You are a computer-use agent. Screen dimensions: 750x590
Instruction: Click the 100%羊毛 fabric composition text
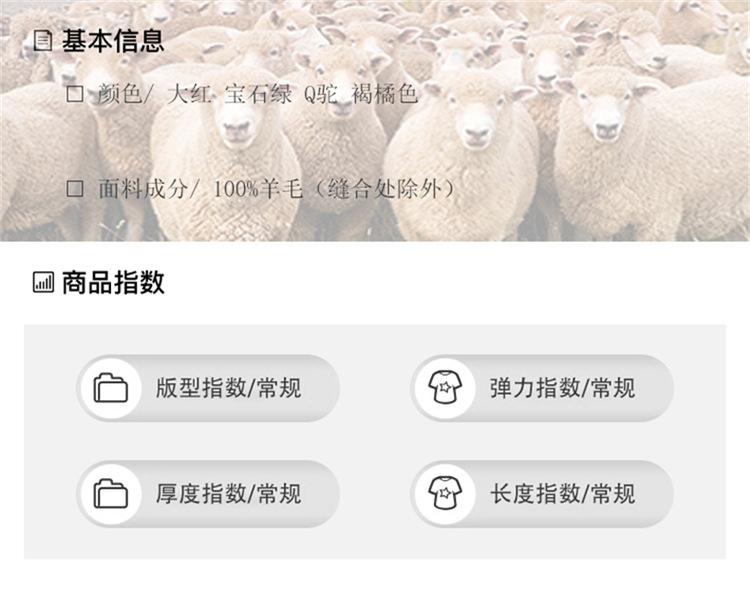(257, 189)
